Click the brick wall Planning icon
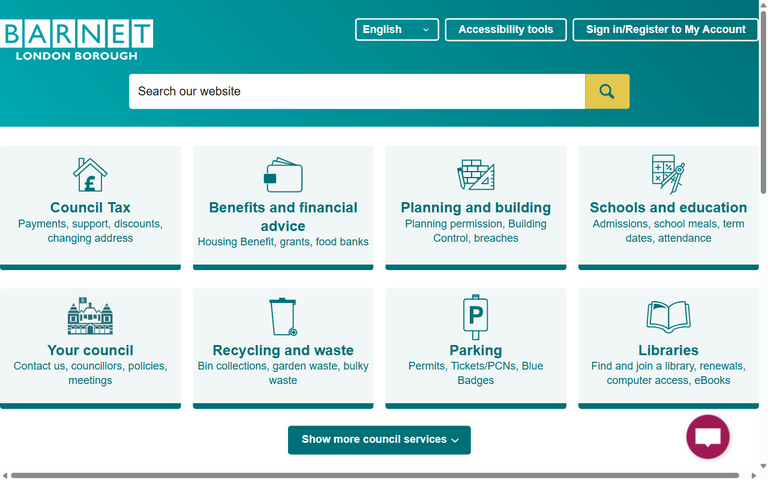The width and height of the screenshot is (768, 480). pos(476,175)
